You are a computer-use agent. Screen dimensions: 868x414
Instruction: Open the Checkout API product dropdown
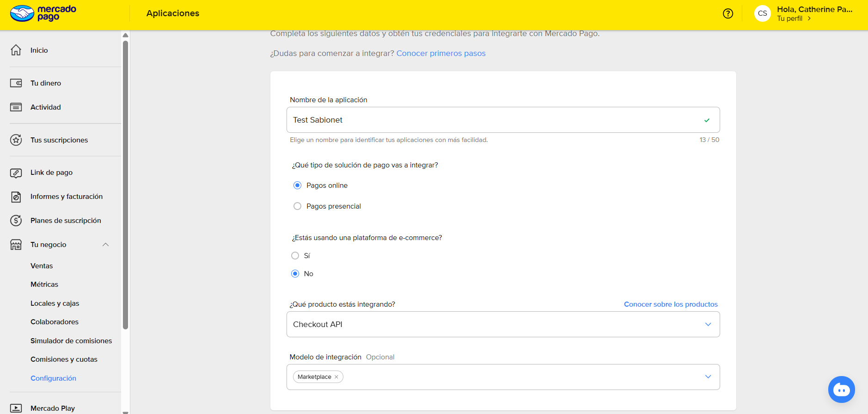[503, 324]
